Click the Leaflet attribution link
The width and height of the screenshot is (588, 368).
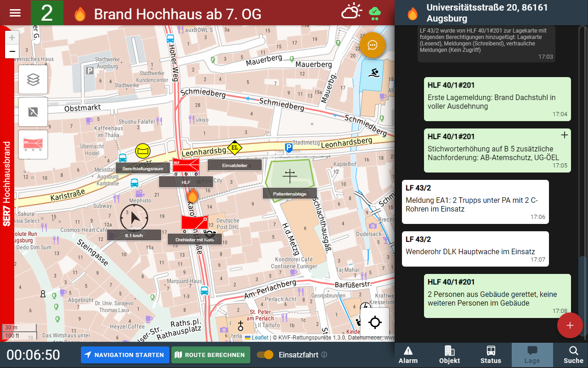tap(260, 338)
